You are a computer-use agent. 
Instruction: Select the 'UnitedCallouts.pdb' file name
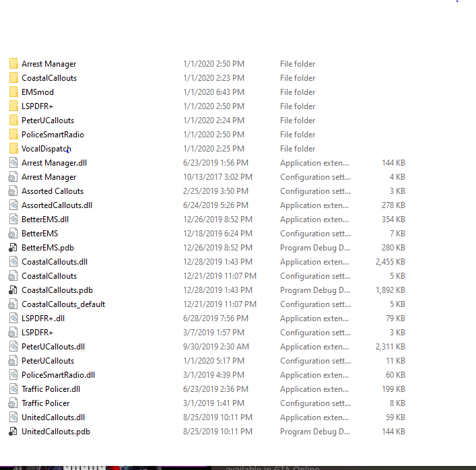[x=56, y=432]
